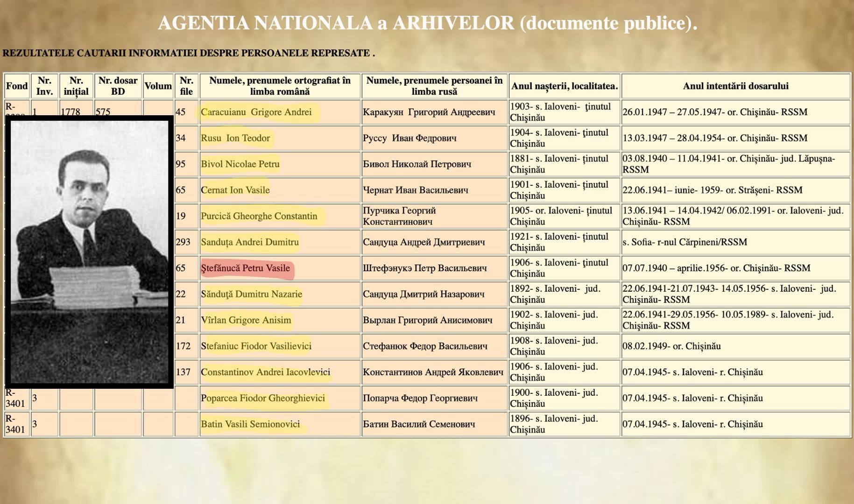Select name Poparcea Fiodor Gheorghievici
The width and height of the screenshot is (854, 504).
(263, 398)
